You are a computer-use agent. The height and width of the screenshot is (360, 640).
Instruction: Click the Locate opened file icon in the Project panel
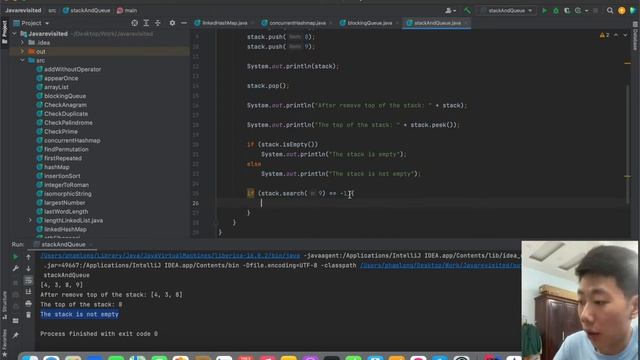tap(135, 23)
